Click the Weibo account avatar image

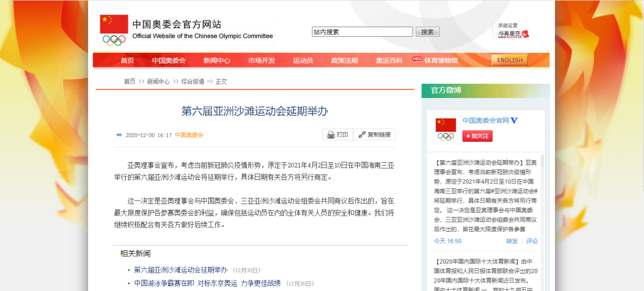coord(446,129)
